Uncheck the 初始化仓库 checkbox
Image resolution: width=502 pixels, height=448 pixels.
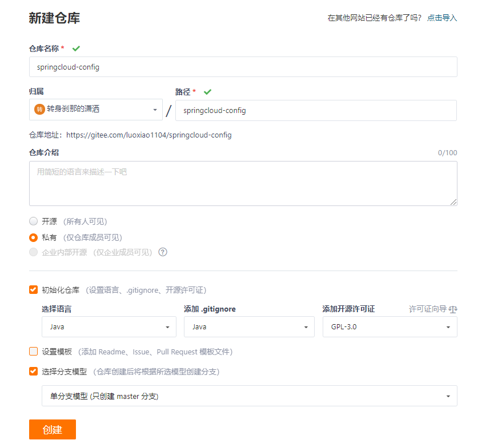point(33,289)
